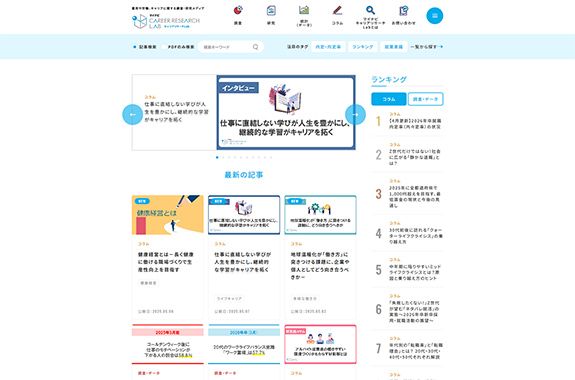Open the 健康経営とは article thumbnail
The width and height of the screenshot is (575, 380).
click(x=168, y=215)
